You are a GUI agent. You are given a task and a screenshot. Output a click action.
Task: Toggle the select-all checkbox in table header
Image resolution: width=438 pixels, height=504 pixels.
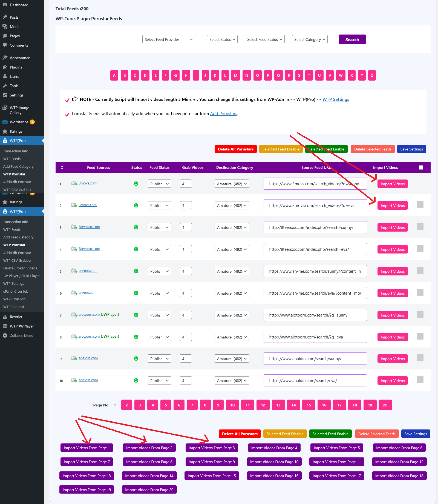pos(421,167)
